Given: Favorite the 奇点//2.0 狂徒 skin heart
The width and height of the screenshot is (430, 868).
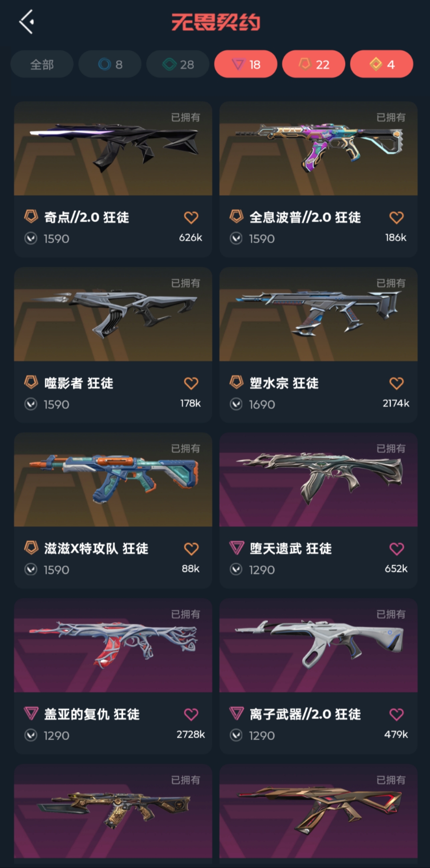Looking at the screenshot, I should click(x=191, y=218).
